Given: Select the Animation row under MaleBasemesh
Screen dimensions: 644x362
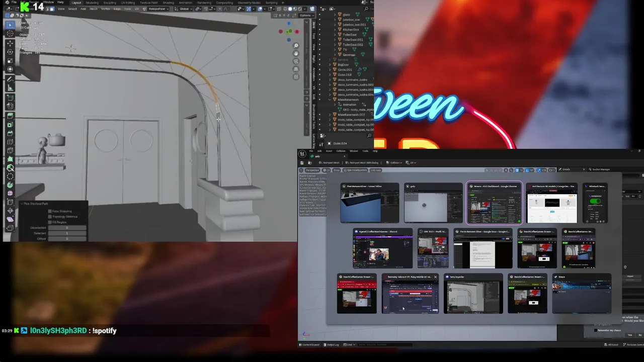Looking at the screenshot, I should click(350, 105).
